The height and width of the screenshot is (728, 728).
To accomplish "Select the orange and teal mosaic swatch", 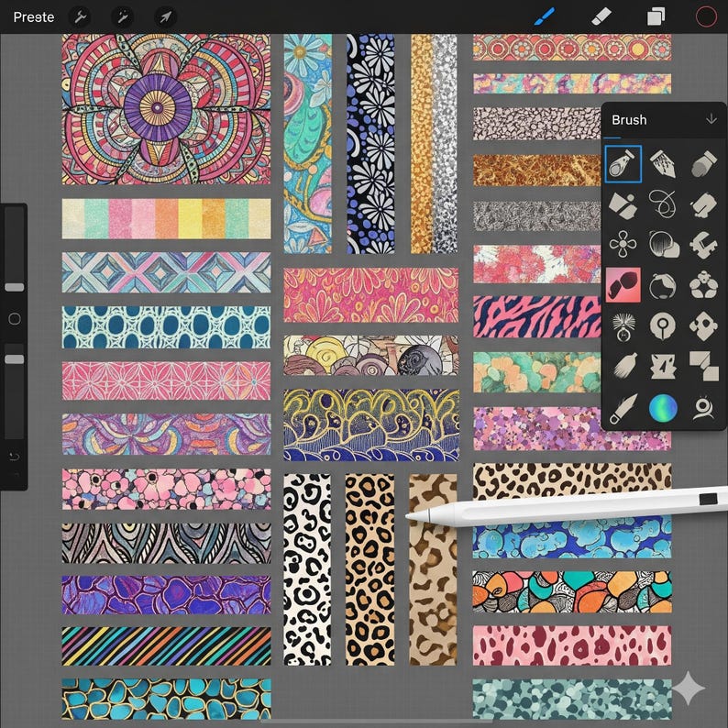I will coord(572,592).
